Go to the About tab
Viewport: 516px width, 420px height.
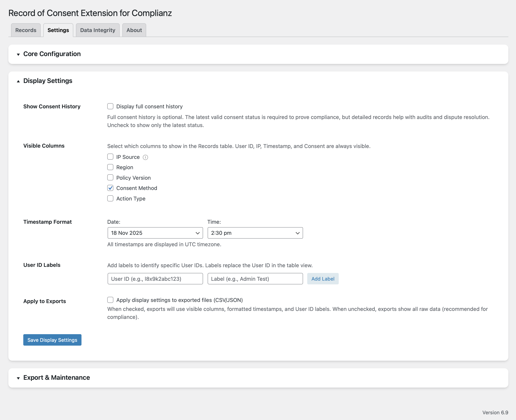134,30
